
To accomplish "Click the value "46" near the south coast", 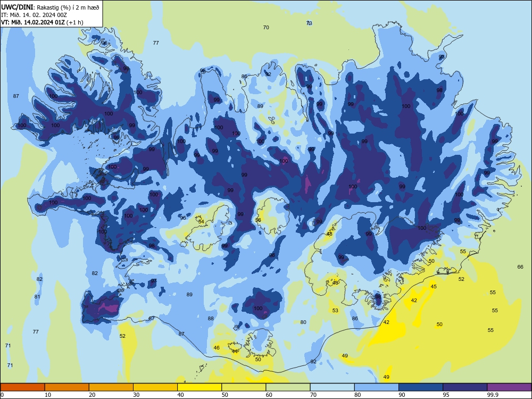I will (x=217, y=348).
